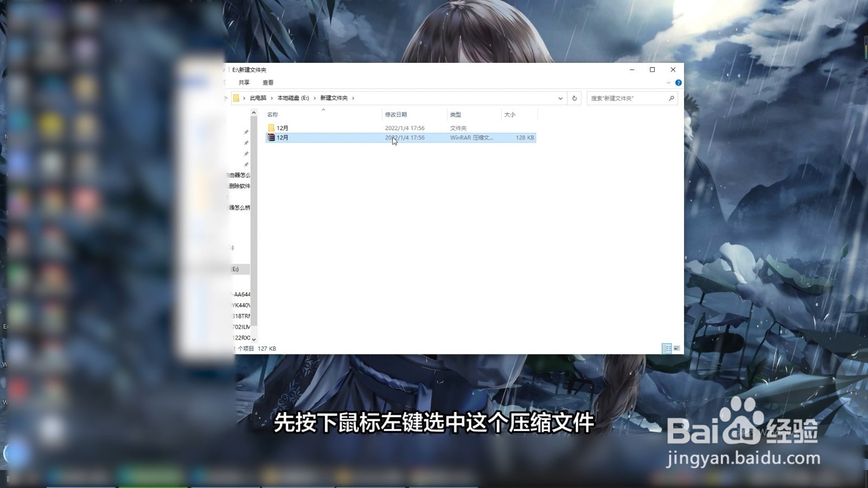Click the up arrow of the navigation pane scrollbar

pos(254,113)
